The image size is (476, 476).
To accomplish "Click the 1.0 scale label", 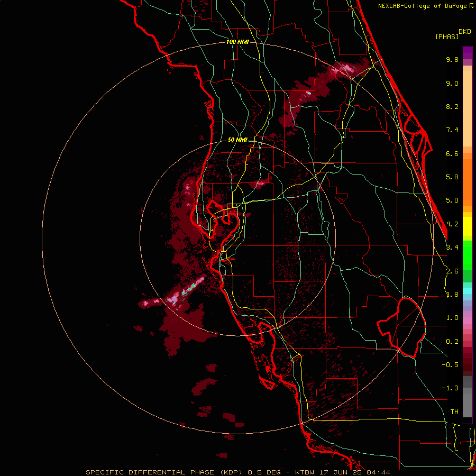I will click(452, 318).
